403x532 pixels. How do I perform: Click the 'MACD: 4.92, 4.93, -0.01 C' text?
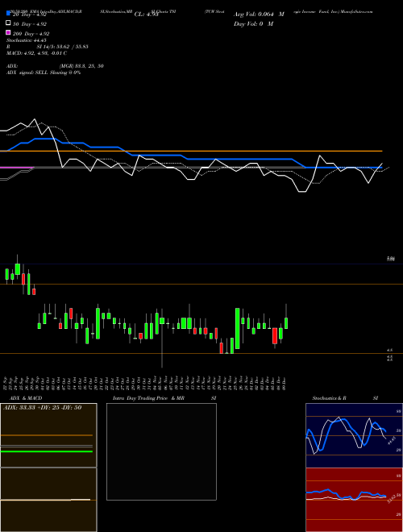click(36, 53)
